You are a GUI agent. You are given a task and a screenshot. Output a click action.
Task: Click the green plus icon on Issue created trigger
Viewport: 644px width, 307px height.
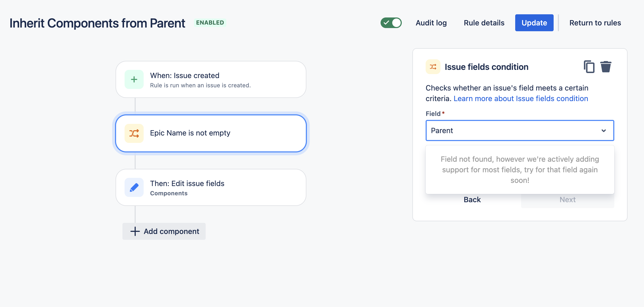[134, 79]
